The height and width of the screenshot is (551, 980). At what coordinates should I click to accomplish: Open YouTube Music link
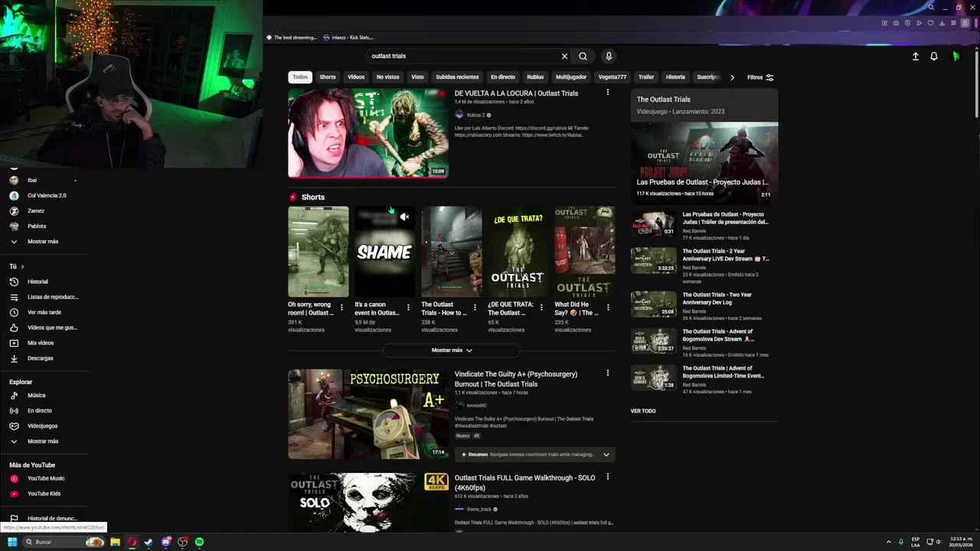(x=46, y=478)
